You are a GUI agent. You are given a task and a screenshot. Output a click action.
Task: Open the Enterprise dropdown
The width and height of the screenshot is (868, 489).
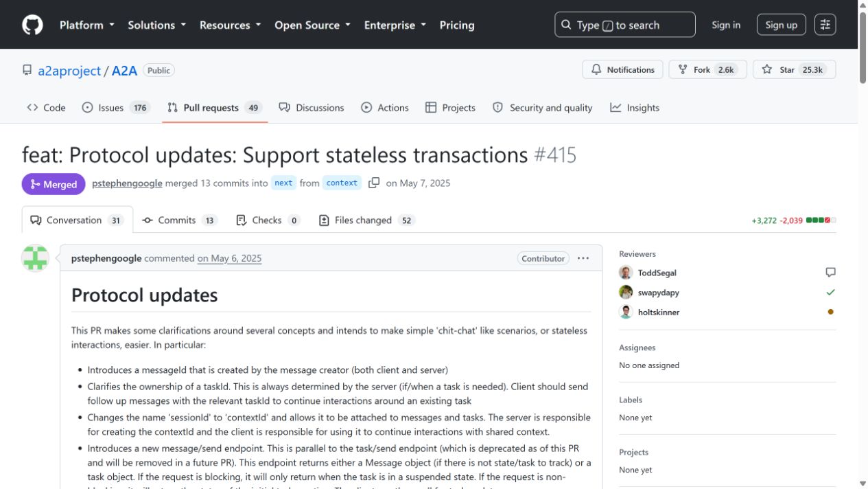pyautogui.click(x=395, y=25)
